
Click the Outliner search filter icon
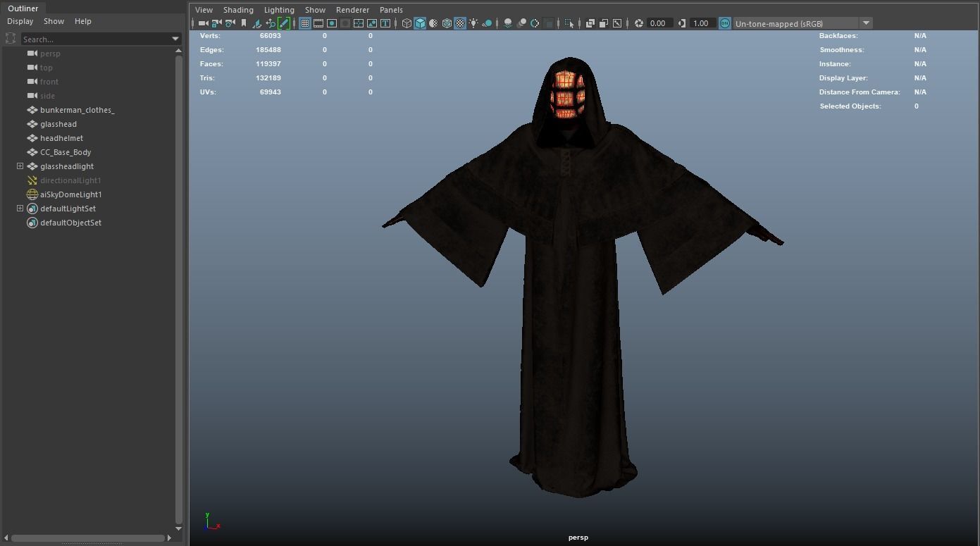(11, 39)
